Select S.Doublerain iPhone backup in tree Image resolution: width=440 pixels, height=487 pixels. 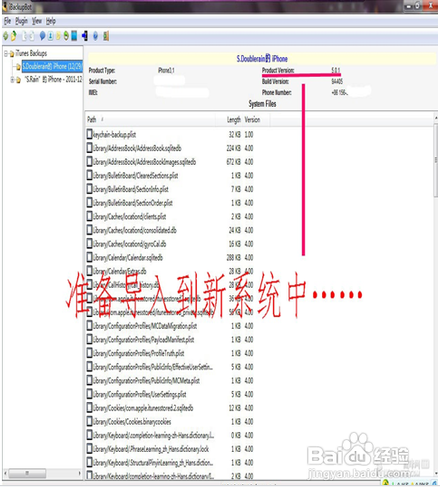pyautogui.click(x=52, y=66)
